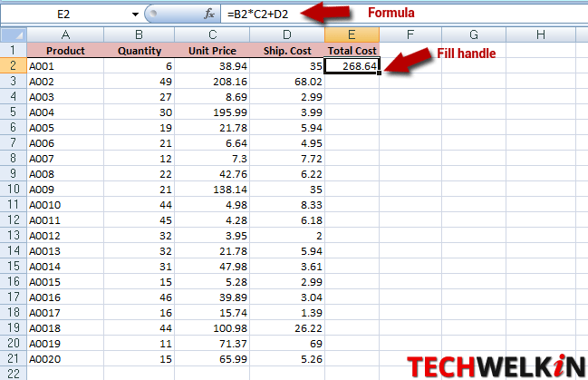Select product cell A003
588x380 pixels.
pos(65,97)
